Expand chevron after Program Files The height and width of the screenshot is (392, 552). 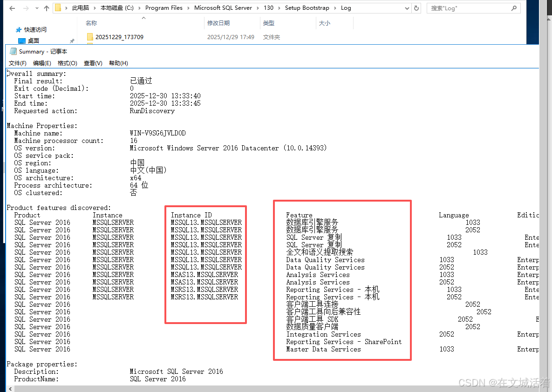(188, 8)
